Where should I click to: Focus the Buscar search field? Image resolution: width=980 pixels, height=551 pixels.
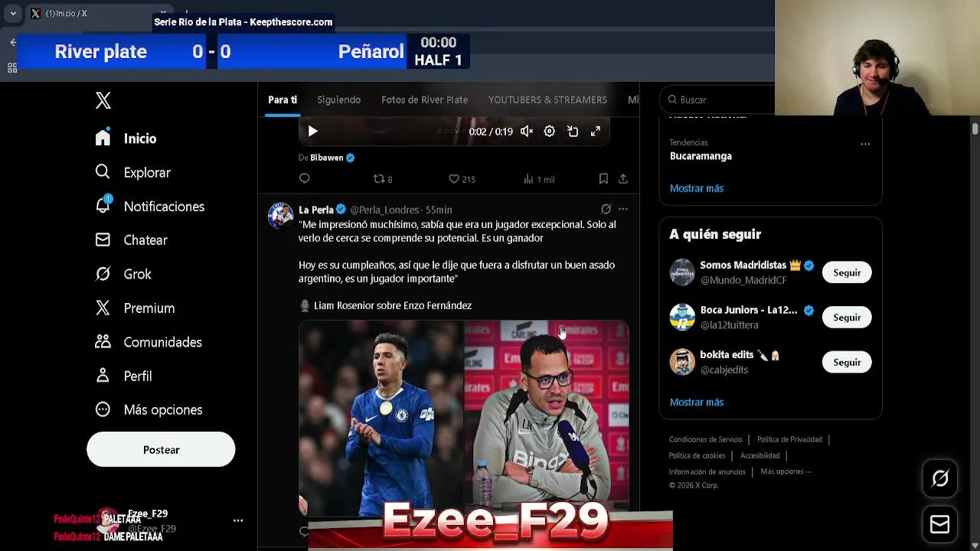(x=717, y=99)
